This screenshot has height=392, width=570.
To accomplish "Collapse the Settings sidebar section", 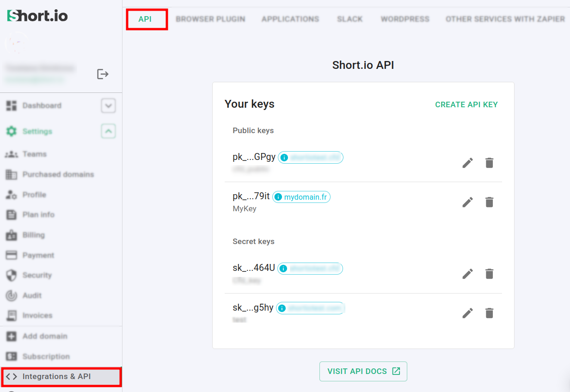I will point(108,131).
